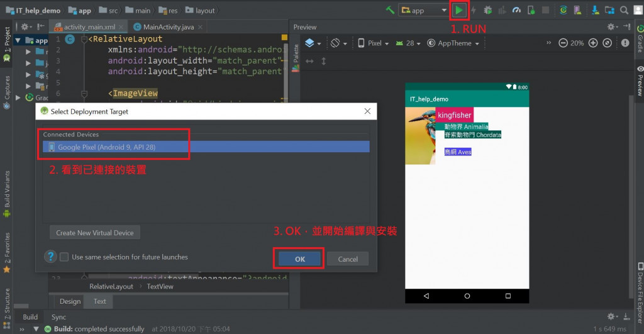Open Preview panel settings gear

[x=612, y=27]
